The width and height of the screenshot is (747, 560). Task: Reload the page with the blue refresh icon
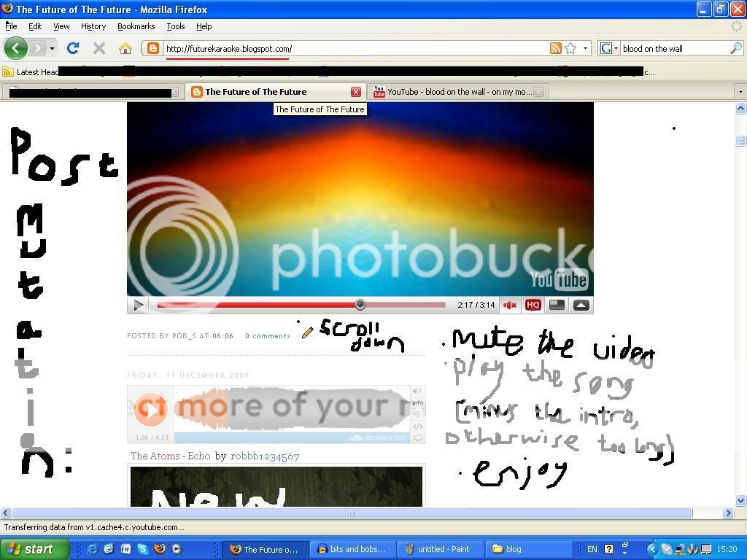tap(73, 48)
